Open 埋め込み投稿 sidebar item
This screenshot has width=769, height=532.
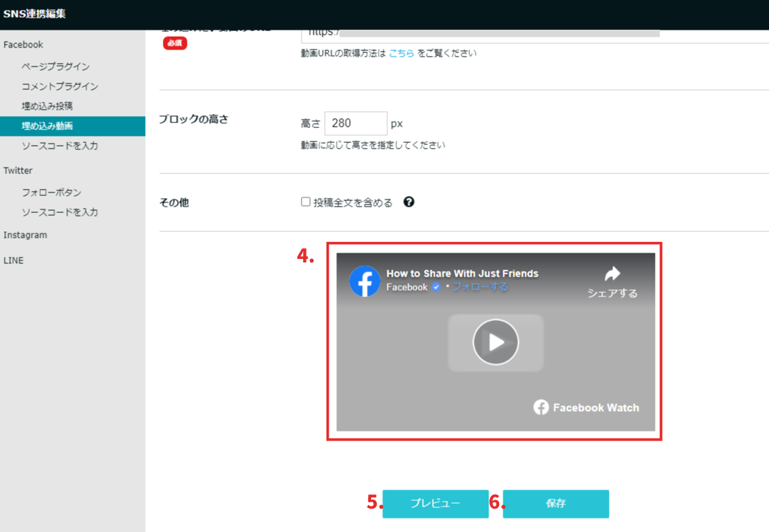[47, 106]
